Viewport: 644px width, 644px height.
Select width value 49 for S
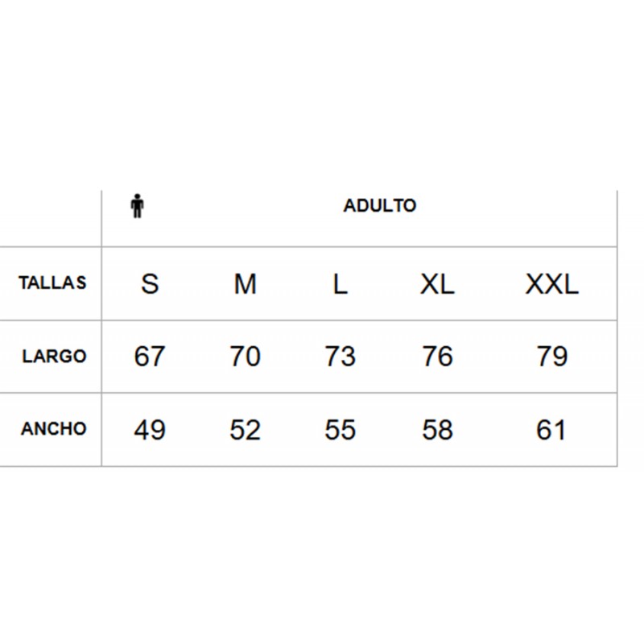point(150,430)
